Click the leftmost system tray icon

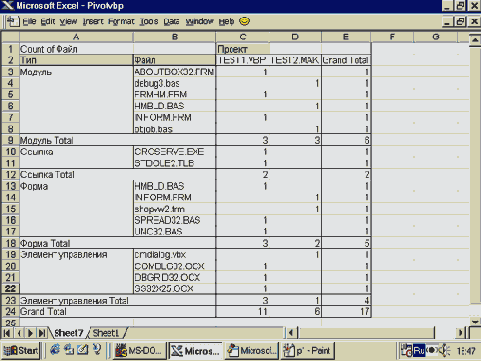coord(407,351)
